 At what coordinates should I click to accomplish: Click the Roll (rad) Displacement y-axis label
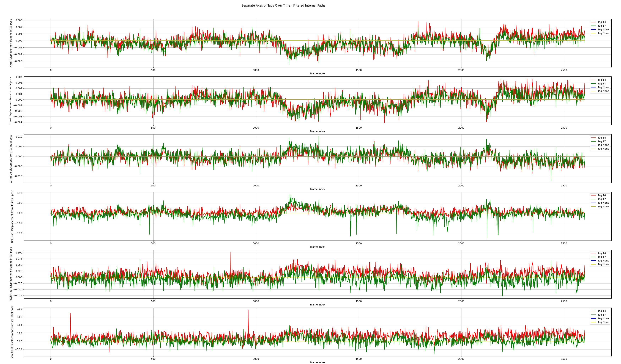pos(12,216)
